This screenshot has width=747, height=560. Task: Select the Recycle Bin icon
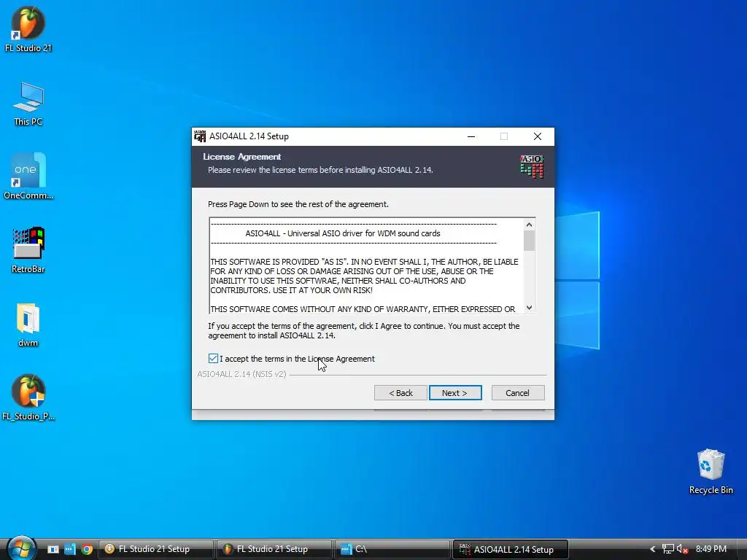click(711, 472)
